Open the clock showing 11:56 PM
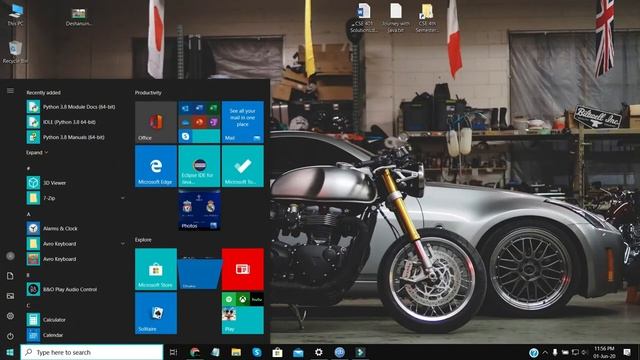 (x=604, y=352)
